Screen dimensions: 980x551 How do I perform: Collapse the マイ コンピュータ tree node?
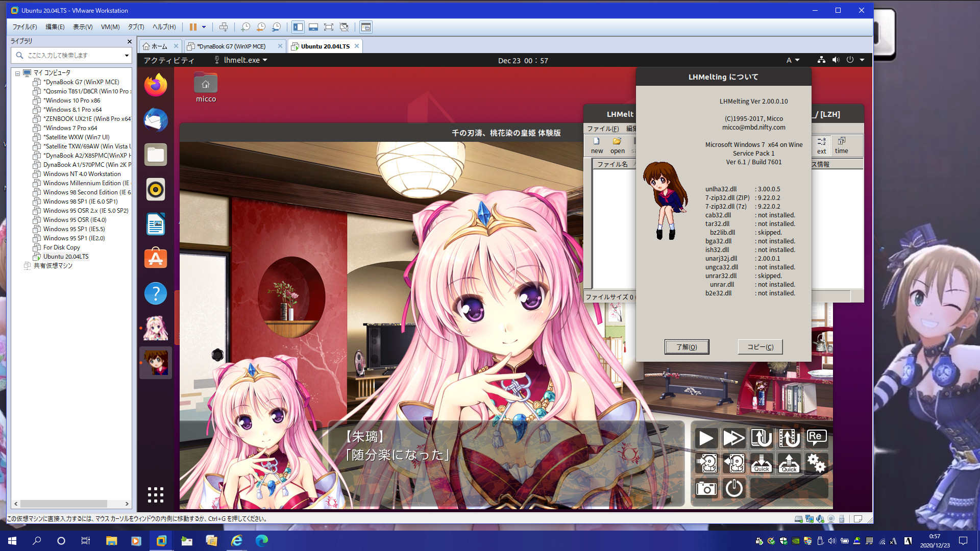(17, 73)
